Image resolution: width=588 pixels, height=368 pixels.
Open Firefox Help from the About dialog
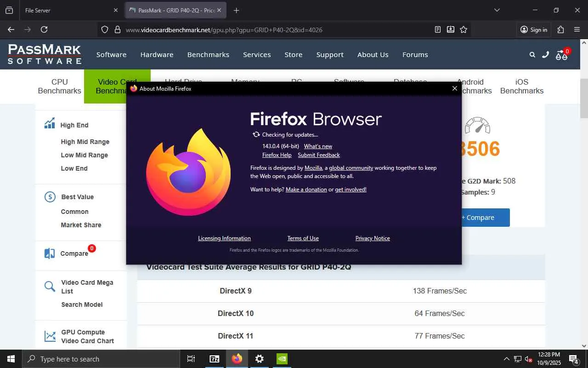coord(277,155)
